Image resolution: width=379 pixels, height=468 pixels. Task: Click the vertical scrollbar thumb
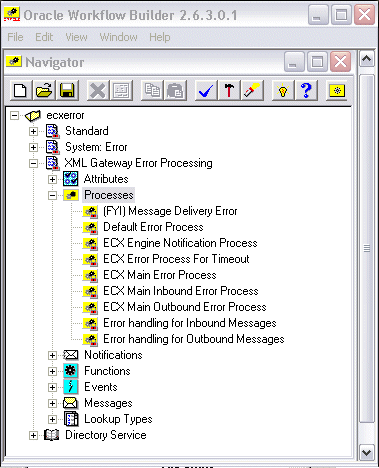coord(367,248)
